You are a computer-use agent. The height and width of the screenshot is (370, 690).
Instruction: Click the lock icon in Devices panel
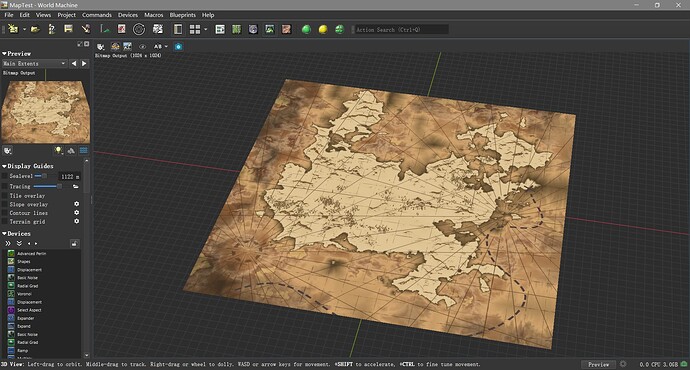tap(75, 244)
